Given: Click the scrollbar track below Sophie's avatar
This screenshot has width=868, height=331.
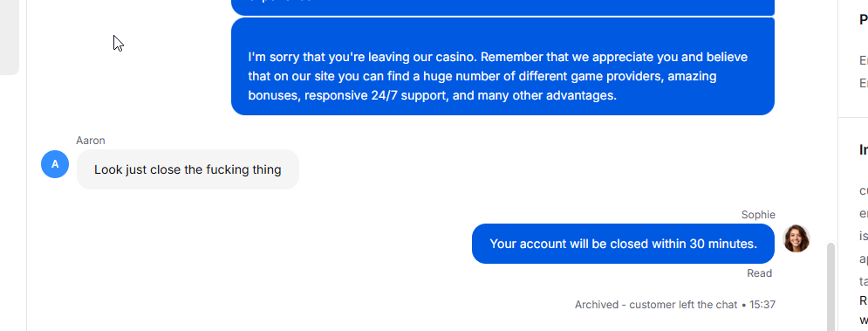Looking at the screenshot, I should tap(830, 286).
